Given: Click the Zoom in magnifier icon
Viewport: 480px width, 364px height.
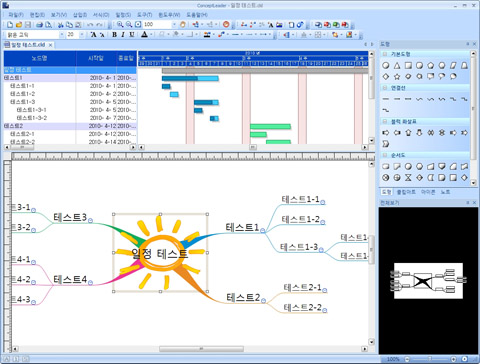Looking at the screenshot, I should [x=120, y=25].
